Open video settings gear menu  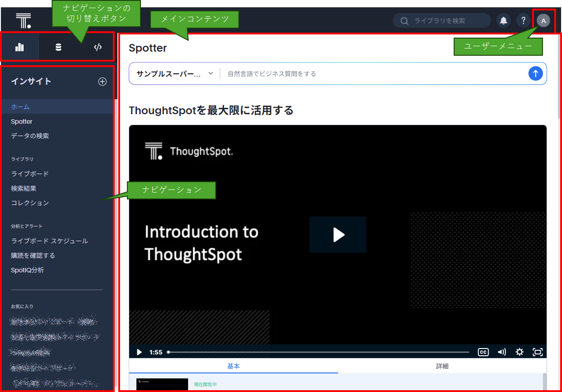519,352
